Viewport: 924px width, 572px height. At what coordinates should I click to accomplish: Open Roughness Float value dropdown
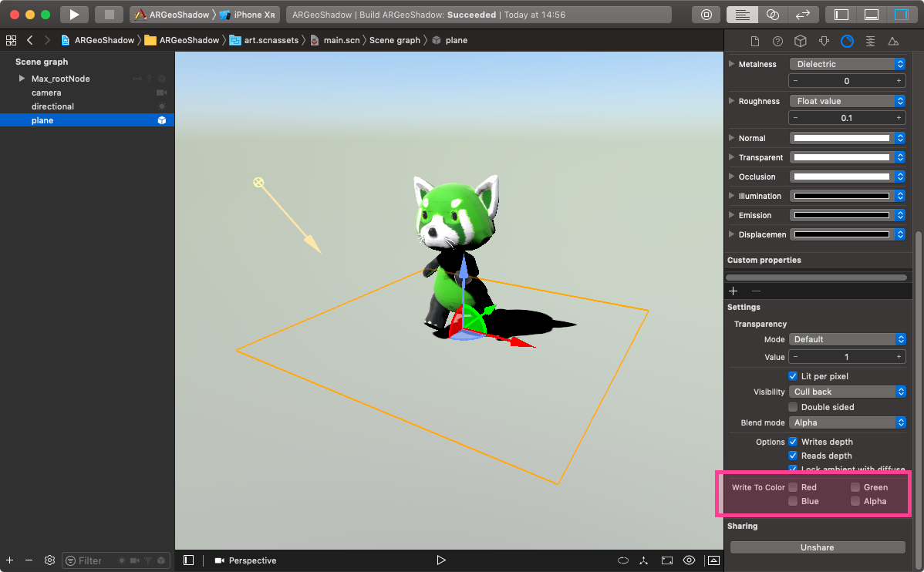(848, 101)
